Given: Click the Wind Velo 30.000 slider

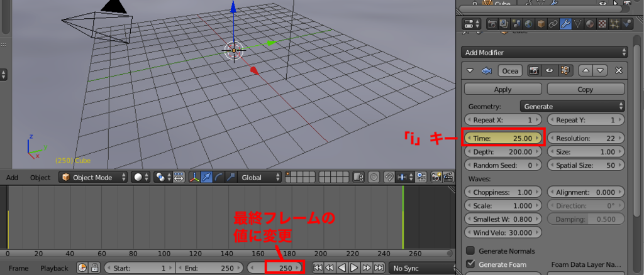Looking at the screenshot, I should click(x=503, y=232).
